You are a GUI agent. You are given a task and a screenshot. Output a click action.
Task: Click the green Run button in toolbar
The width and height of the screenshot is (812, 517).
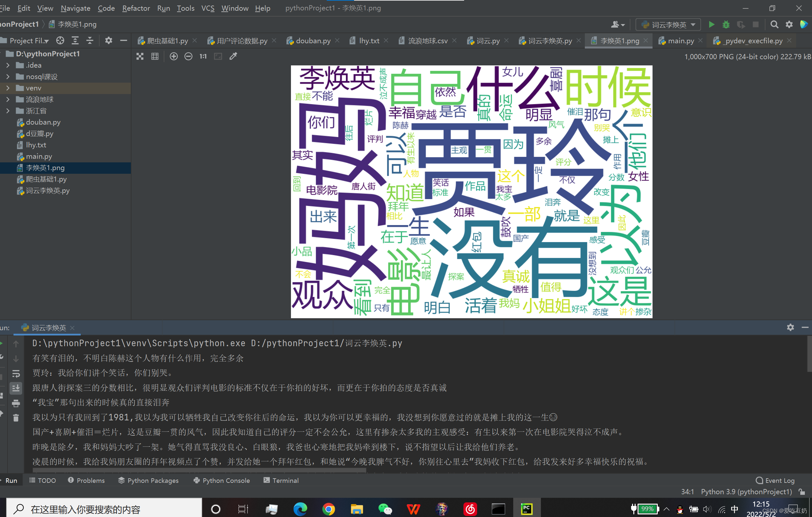711,25
